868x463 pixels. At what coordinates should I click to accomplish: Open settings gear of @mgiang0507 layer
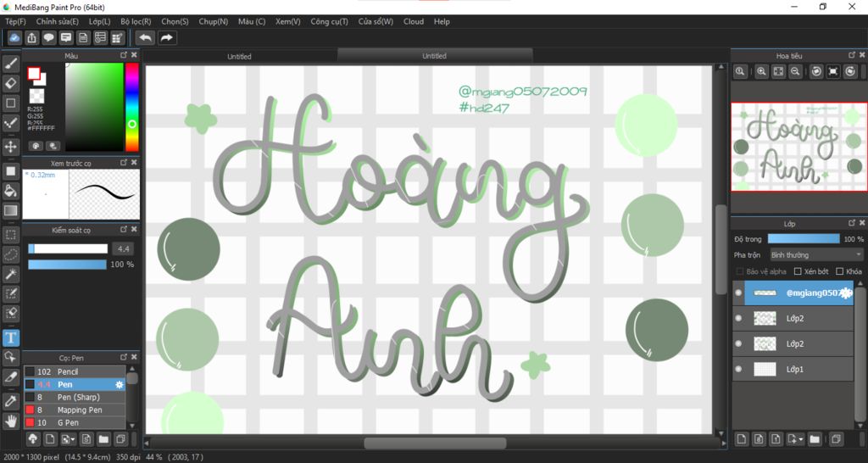(846, 293)
